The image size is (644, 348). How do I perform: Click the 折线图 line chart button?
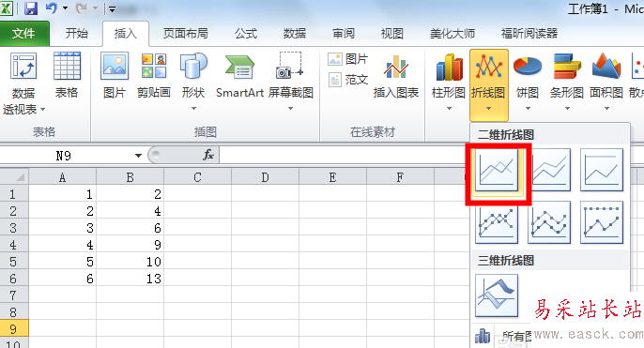[489, 84]
